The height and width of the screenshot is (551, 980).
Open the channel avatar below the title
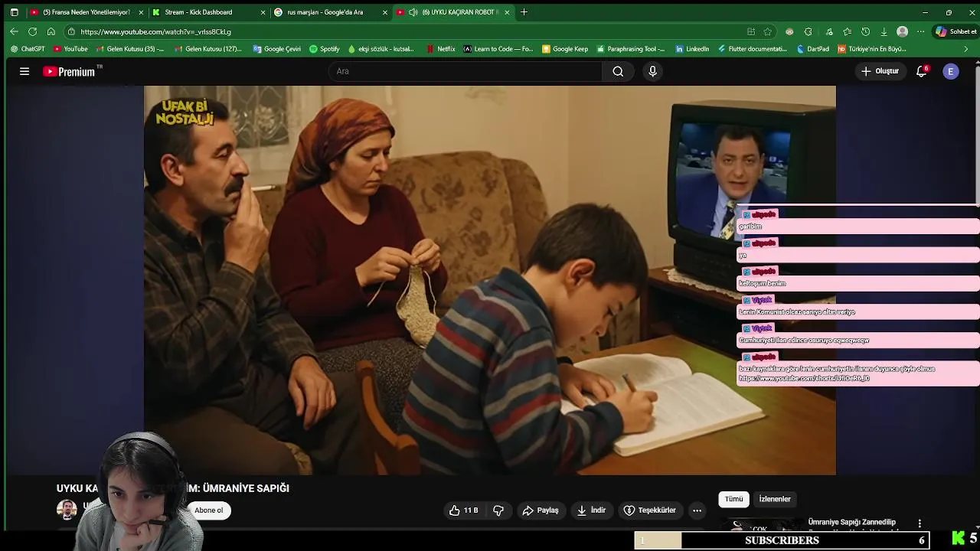[x=67, y=510]
